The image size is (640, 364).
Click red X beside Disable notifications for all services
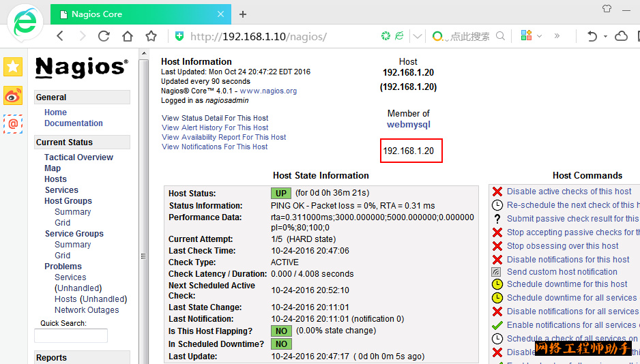click(497, 312)
